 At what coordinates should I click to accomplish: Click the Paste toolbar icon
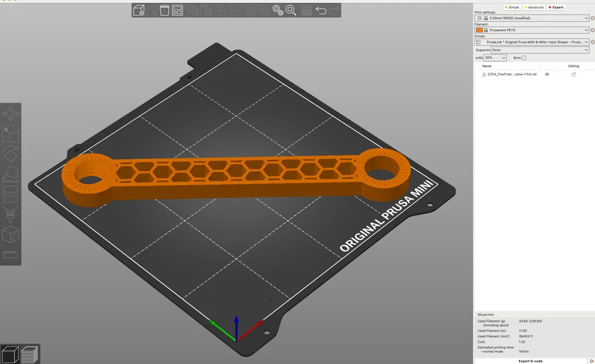click(206, 10)
